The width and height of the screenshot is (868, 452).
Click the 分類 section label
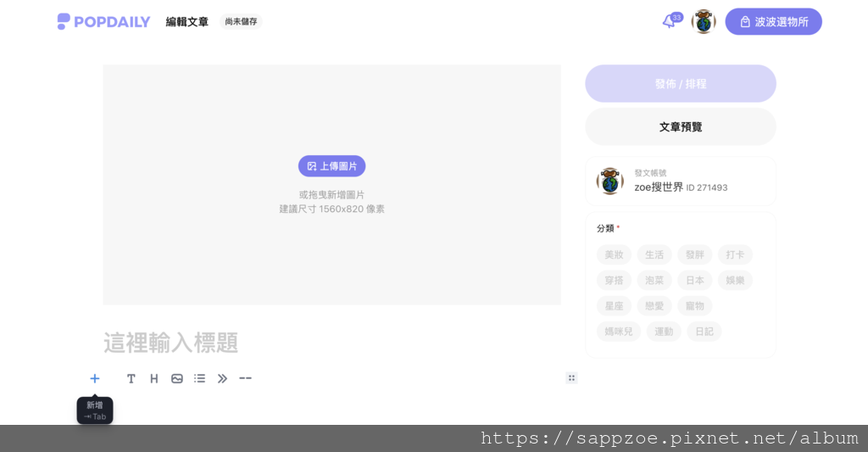click(605, 228)
